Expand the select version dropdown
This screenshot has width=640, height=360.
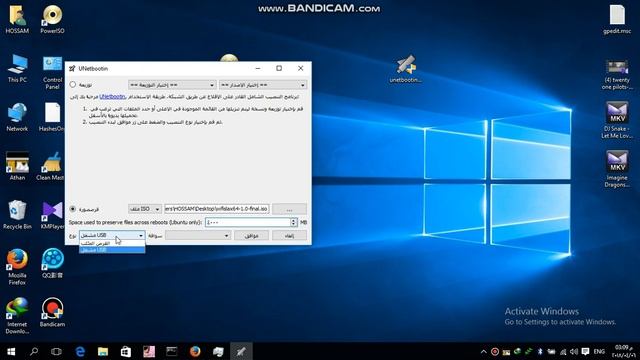point(263,85)
